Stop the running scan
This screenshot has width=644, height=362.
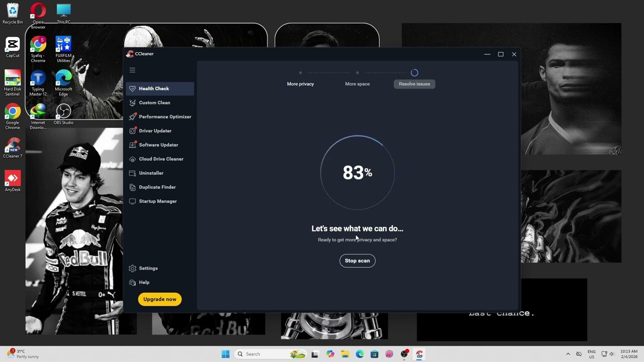357,260
